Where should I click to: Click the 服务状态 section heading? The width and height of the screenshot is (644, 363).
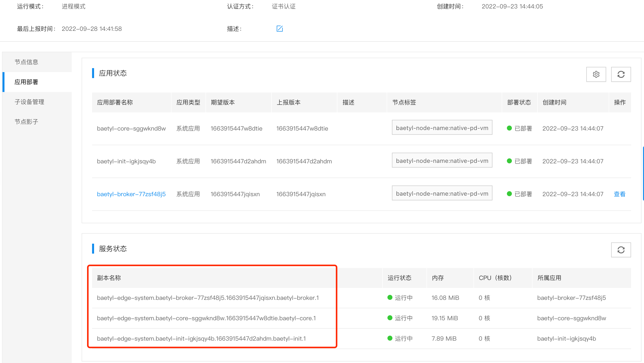point(113,249)
